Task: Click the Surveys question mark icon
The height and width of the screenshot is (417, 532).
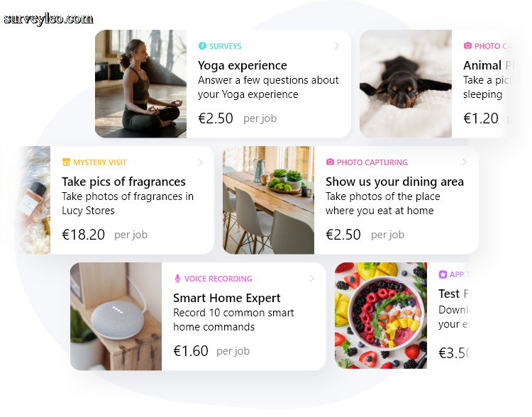Action: [x=202, y=46]
